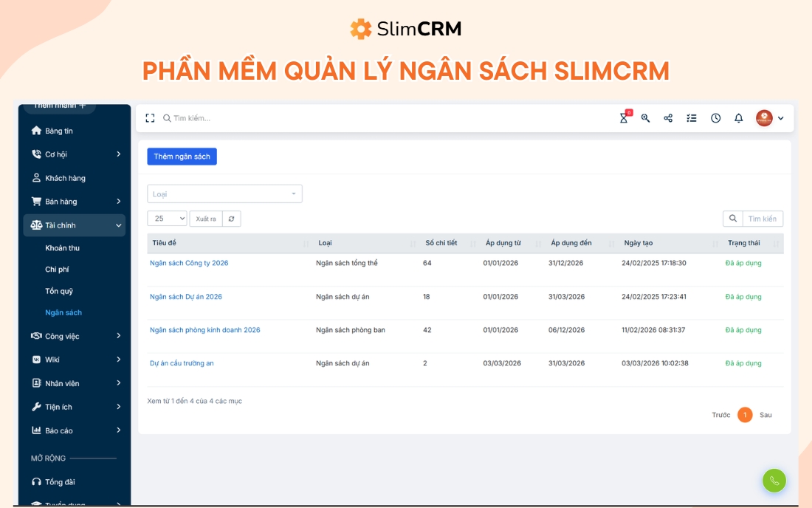The image size is (812, 508).
Task: Open the Loại filter dropdown
Action: [225, 193]
